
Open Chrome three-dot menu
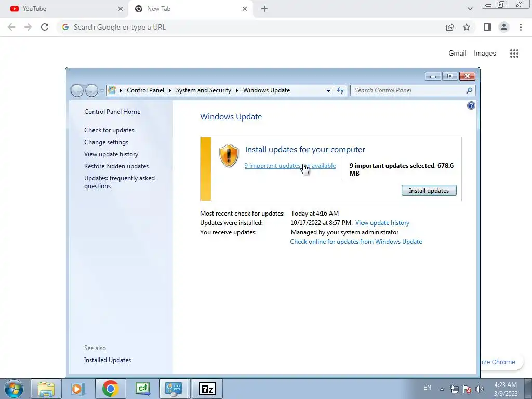coord(521,27)
